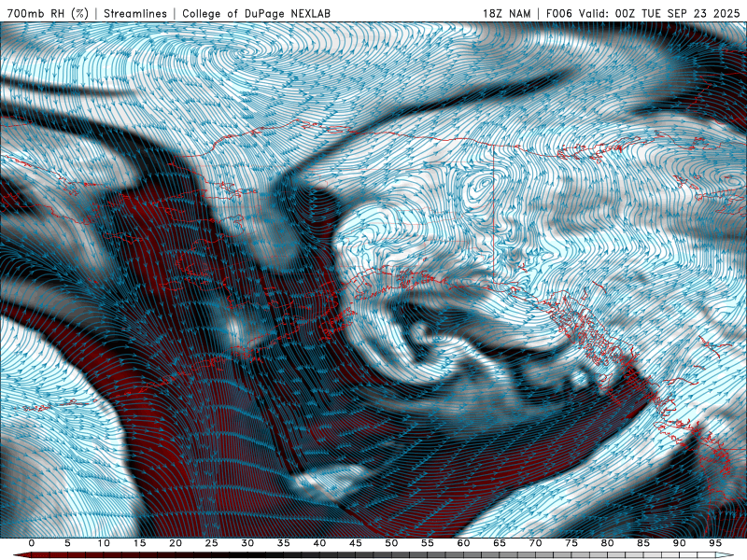The image size is (747, 560).
Task: Click the colorbar label "45"
Action: [356, 543]
